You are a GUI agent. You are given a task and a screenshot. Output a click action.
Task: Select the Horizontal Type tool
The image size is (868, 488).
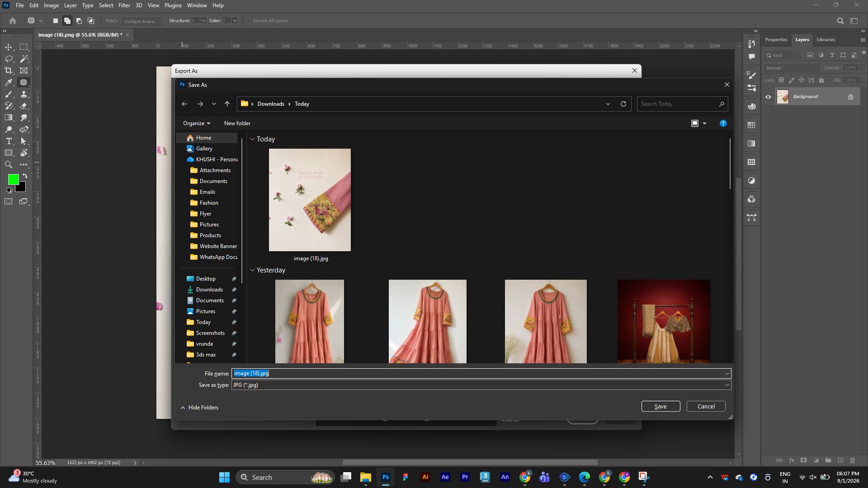[x=9, y=141]
